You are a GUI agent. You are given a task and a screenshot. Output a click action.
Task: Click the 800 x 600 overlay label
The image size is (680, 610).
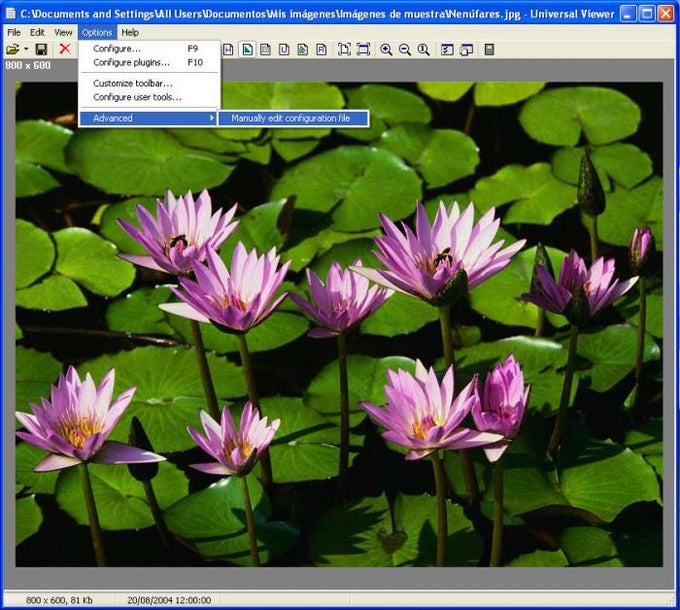[x=28, y=65]
